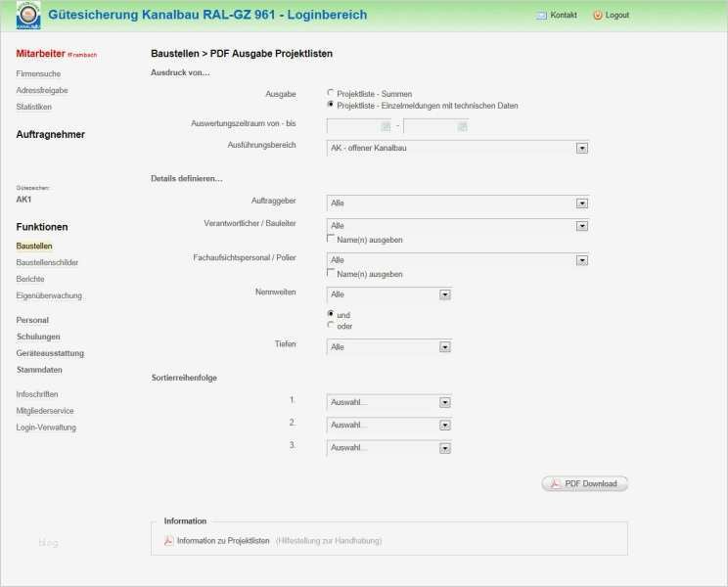
Task: Open Adressfreigabe in the sidebar
Action: tap(42, 90)
